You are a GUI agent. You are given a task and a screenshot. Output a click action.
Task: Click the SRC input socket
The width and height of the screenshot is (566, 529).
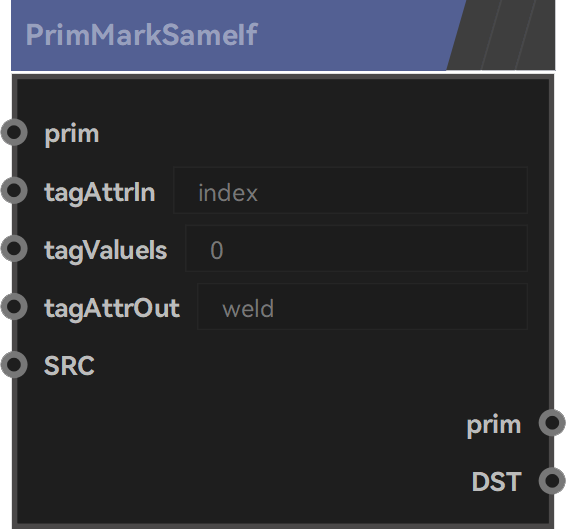(14, 364)
